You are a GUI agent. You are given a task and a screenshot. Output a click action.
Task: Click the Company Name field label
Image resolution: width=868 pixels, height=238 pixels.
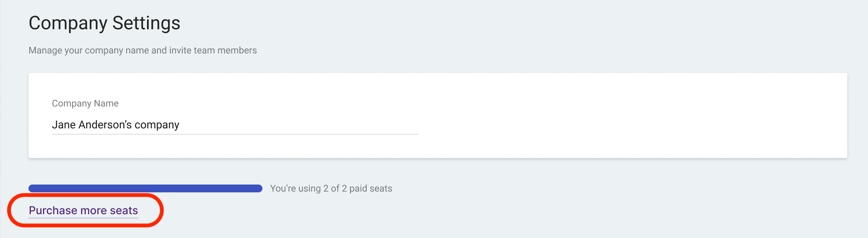point(85,103)
